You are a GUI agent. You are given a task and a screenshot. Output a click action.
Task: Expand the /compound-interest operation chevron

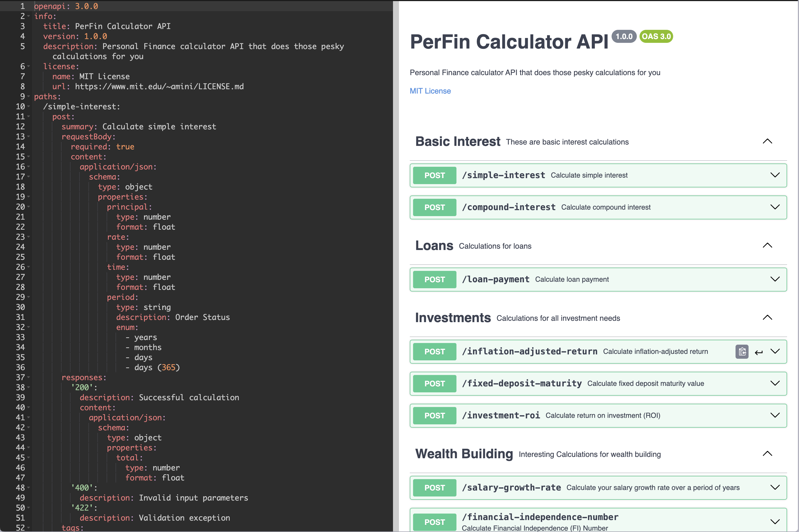[775, 207]
